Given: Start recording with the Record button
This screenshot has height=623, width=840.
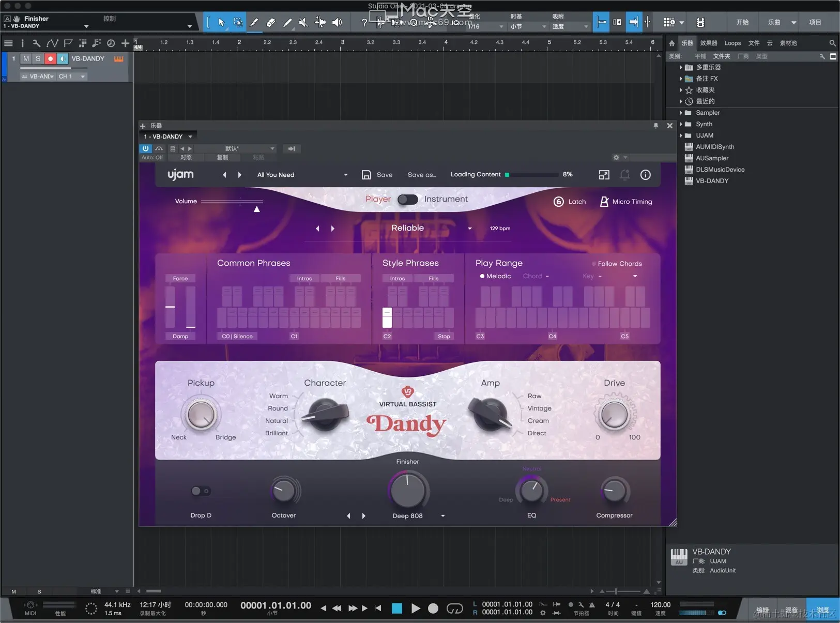Looking at the screenshot, I should pyautogui.click(x=433, y=609).
